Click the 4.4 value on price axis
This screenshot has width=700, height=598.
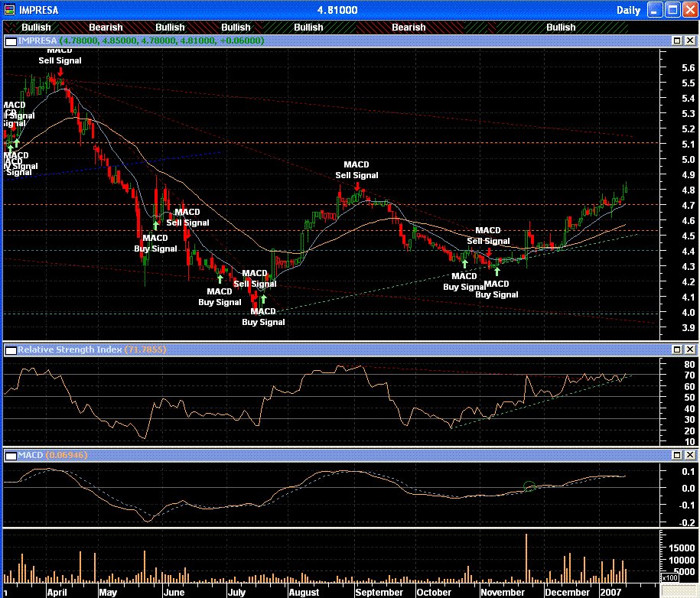coord(688,252)
